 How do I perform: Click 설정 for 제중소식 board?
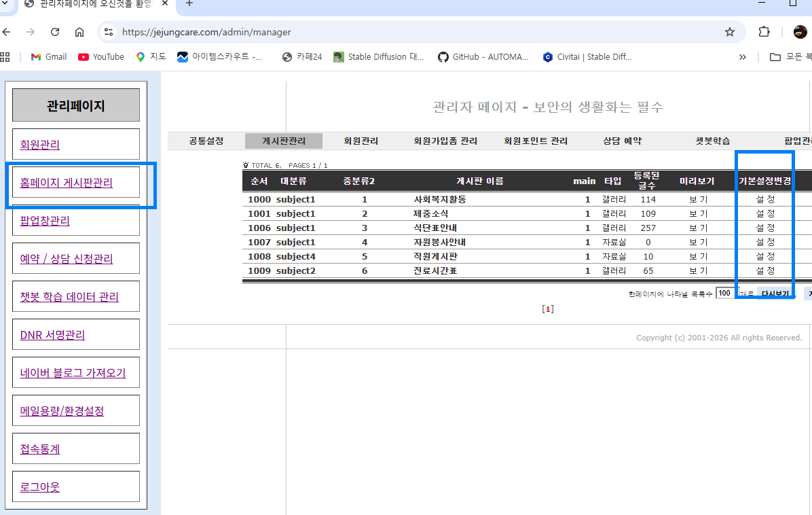pos(765,213)
